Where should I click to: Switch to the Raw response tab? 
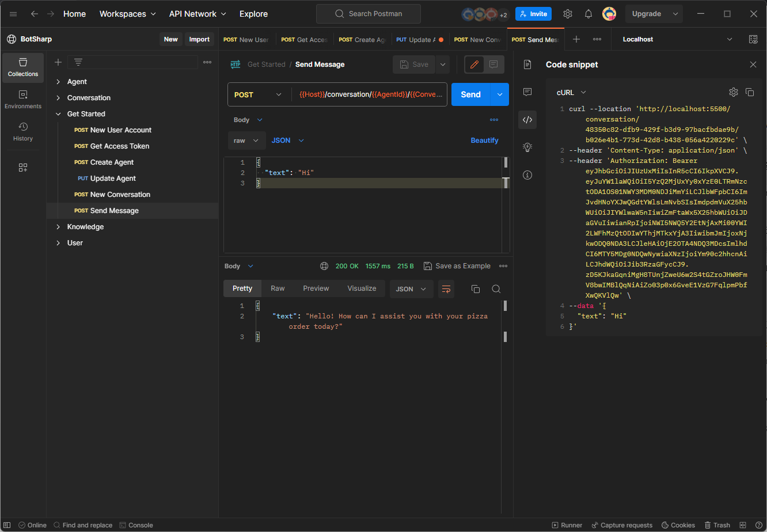click(278, 288)
